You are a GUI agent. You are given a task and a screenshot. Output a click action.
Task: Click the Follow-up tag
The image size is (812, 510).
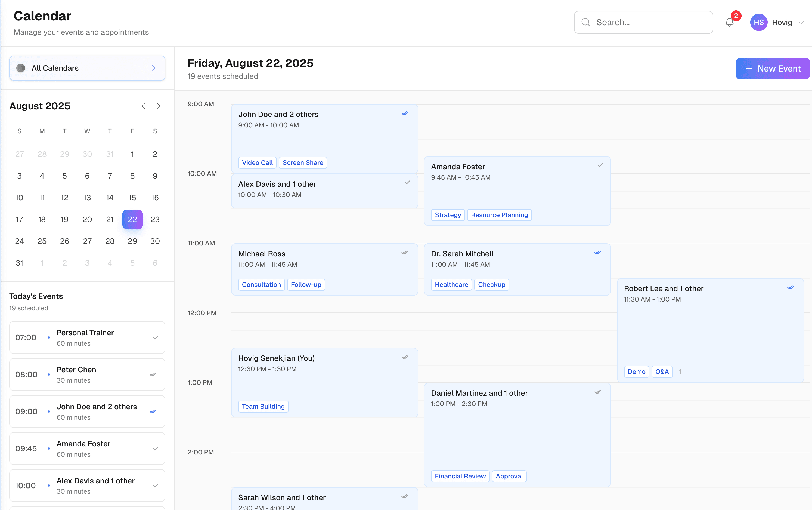tap(306, 284)
